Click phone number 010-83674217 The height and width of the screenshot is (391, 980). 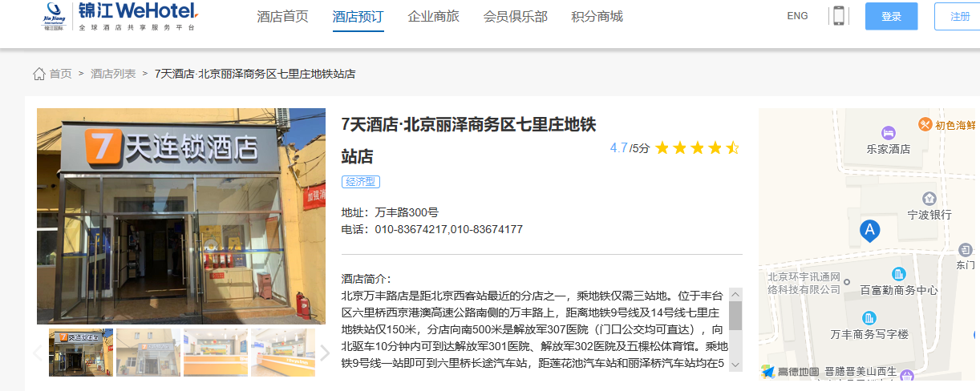[x=411, y=229]
